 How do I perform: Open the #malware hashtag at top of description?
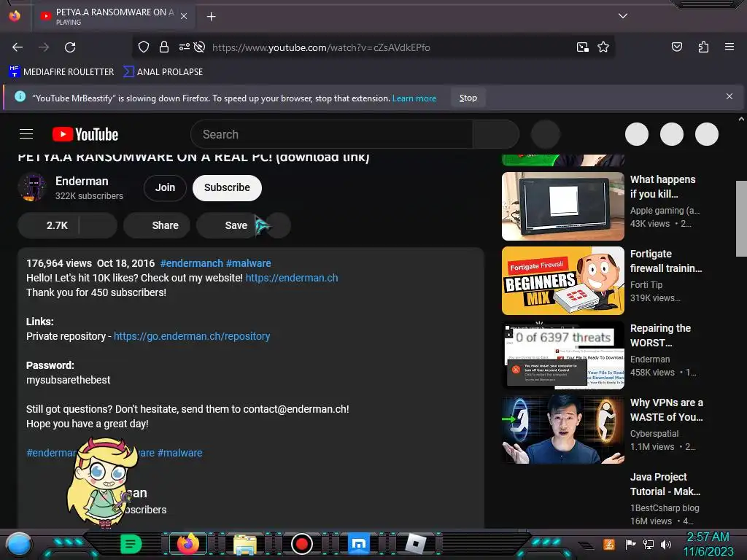249,263
